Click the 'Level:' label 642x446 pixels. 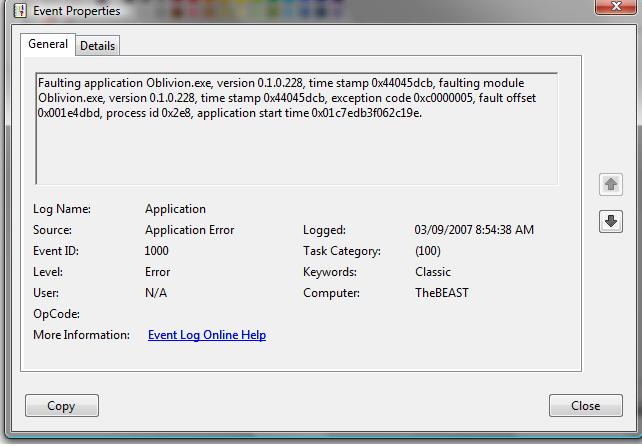point(48,272)
